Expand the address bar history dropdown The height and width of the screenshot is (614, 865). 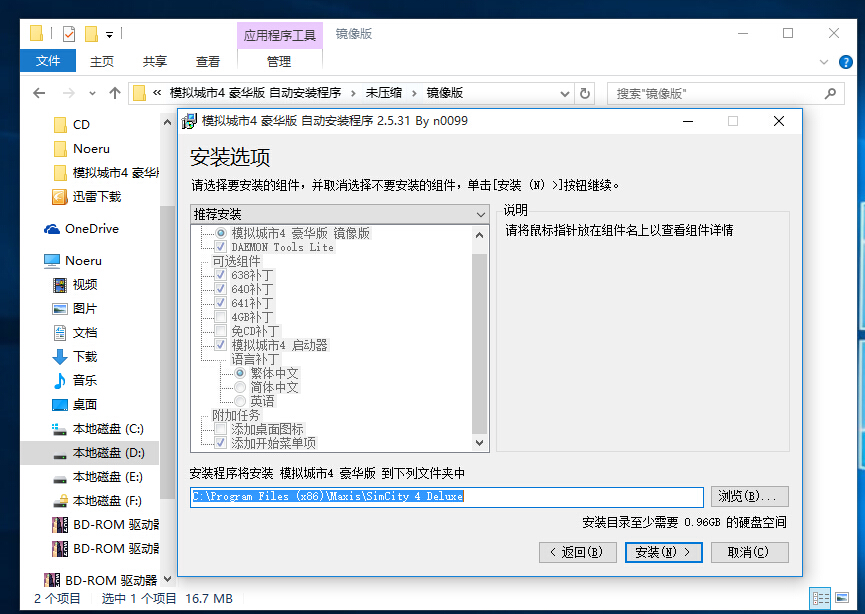coord(561,93)
